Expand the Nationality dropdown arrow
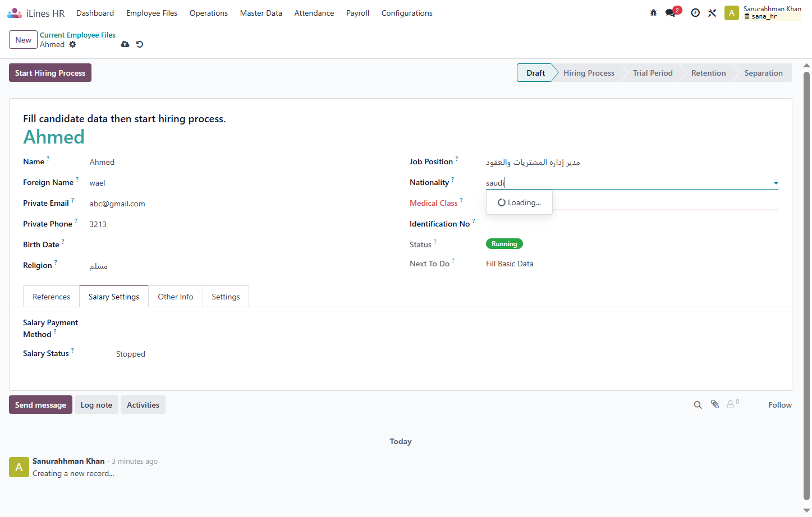812x517 pixels. tap(776, 183)
